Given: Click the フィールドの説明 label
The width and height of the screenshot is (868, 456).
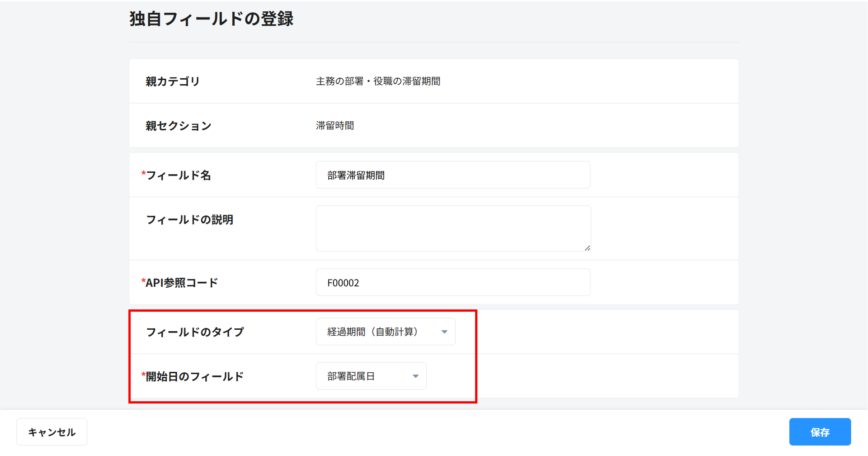Looking at the screenshot, I should click(x=189, y=220).
